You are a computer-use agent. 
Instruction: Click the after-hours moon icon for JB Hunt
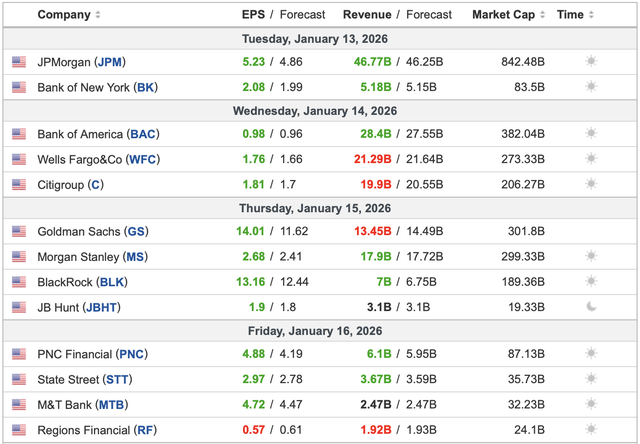pyautogui.click(x=591, y=306)
